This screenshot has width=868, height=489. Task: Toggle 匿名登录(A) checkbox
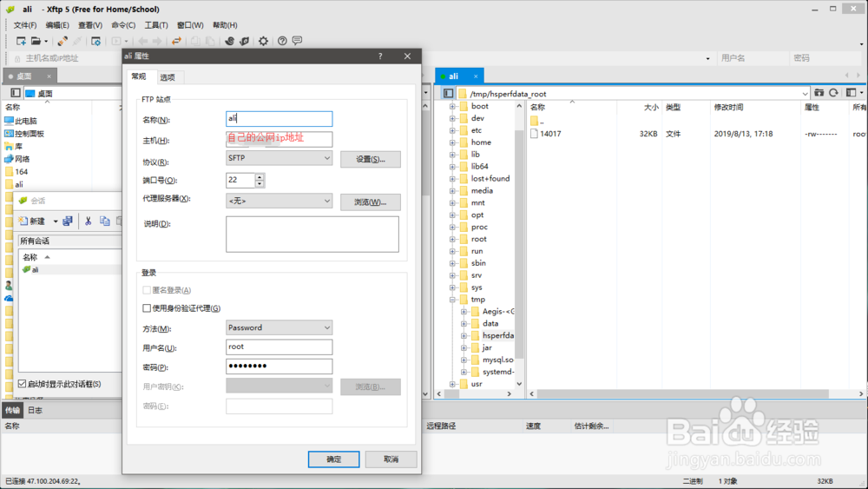pos(147,290)
